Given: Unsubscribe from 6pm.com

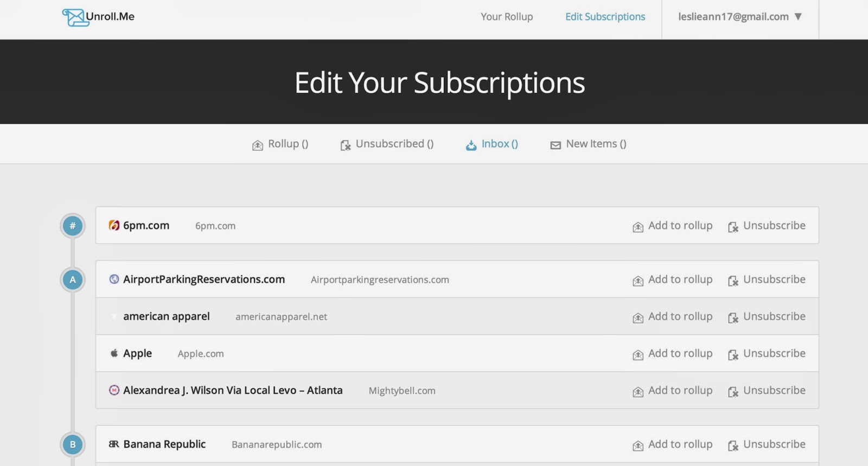Looking at the screenshot, I should [767, 226].
